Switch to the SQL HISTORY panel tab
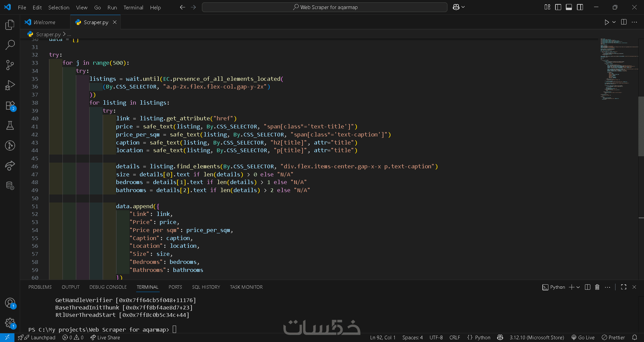The image size is (644, 342). click(206, 287)
